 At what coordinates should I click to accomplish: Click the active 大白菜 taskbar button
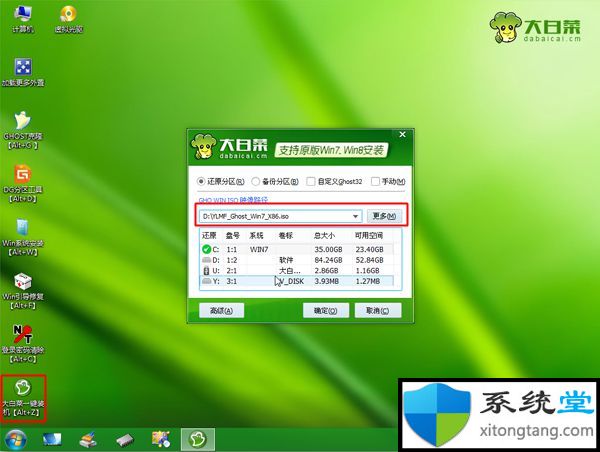[198, 439]
